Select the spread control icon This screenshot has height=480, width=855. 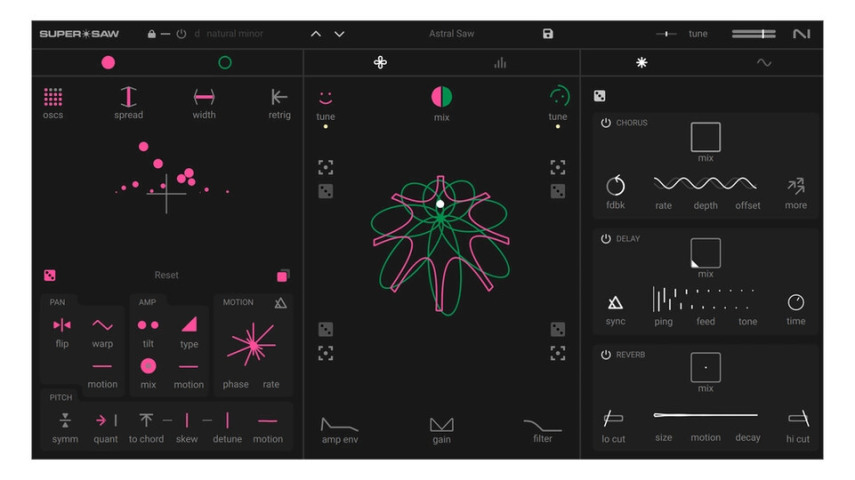click(128, 97)
